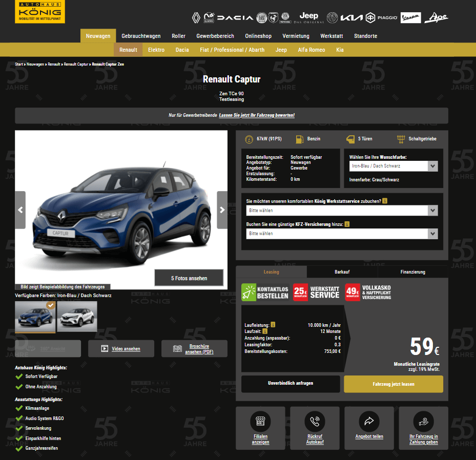Click 49€ Vollkasko Versicherung badge
The height and width of the screenshot is (460, 476).
click(x=368, y=292)
